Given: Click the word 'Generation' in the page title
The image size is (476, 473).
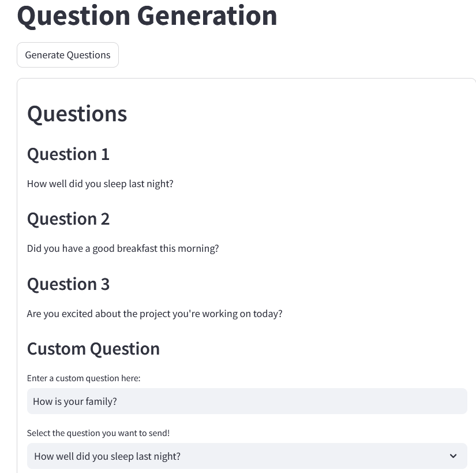Looking at the screenshot, I should tap(208, 16).
